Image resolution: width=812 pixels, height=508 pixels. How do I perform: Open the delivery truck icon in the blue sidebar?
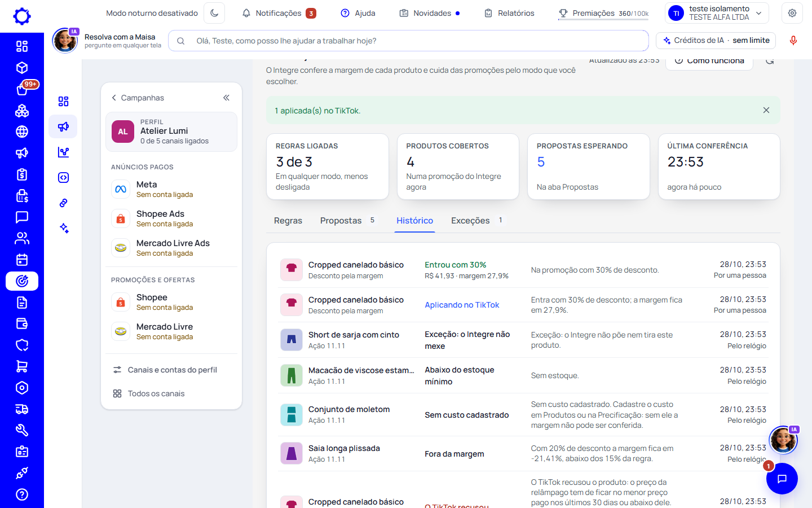click(x=22, y=409)
